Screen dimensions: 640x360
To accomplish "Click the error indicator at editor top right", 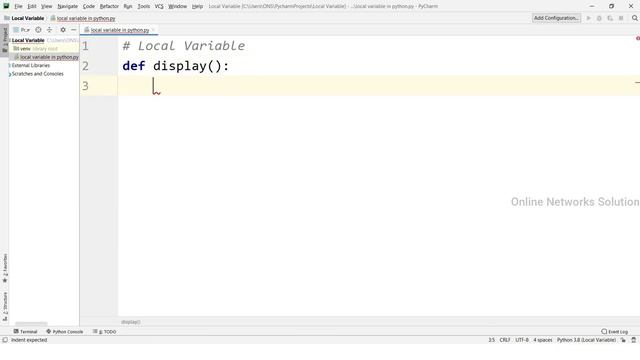I will [x=638, y=38].
